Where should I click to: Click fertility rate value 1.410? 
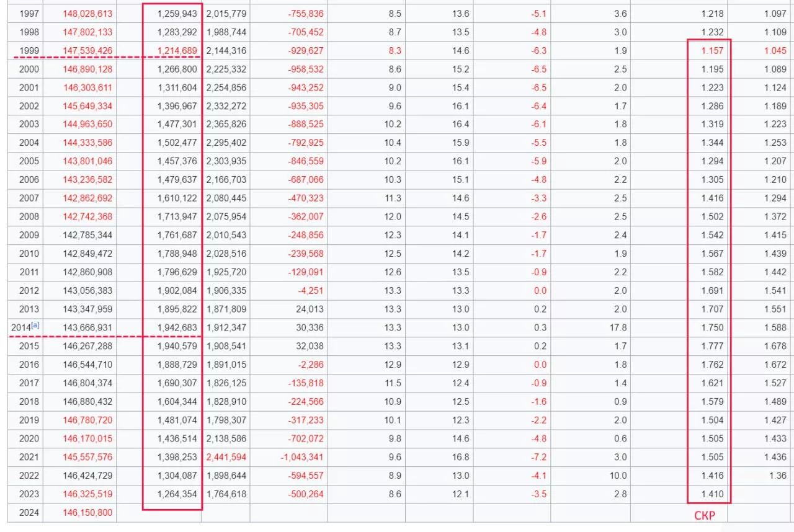click(712, 494)
